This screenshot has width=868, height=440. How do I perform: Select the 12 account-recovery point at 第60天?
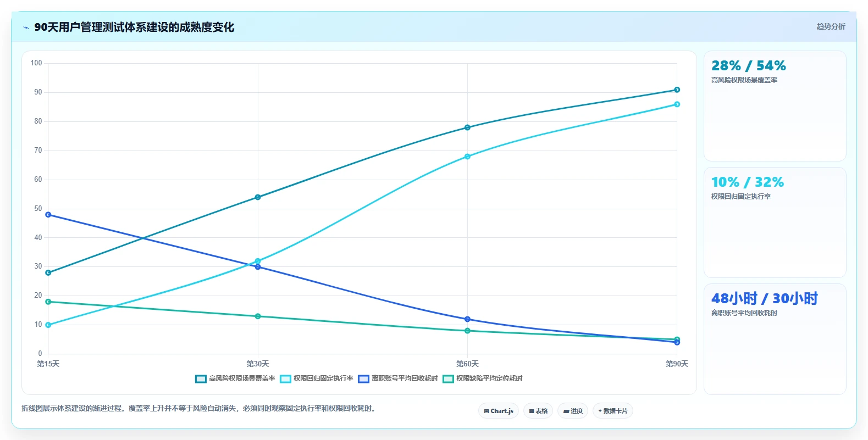point(467,319)
